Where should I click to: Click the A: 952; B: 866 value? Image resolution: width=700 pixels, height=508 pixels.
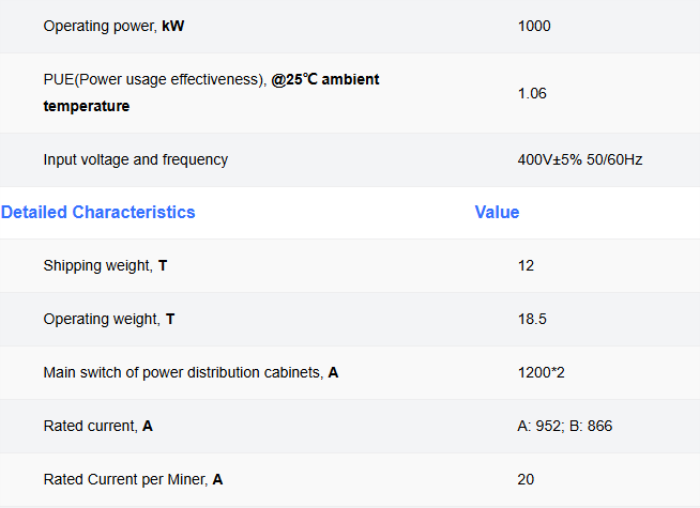pyautogui.click(x=565, y=426)
